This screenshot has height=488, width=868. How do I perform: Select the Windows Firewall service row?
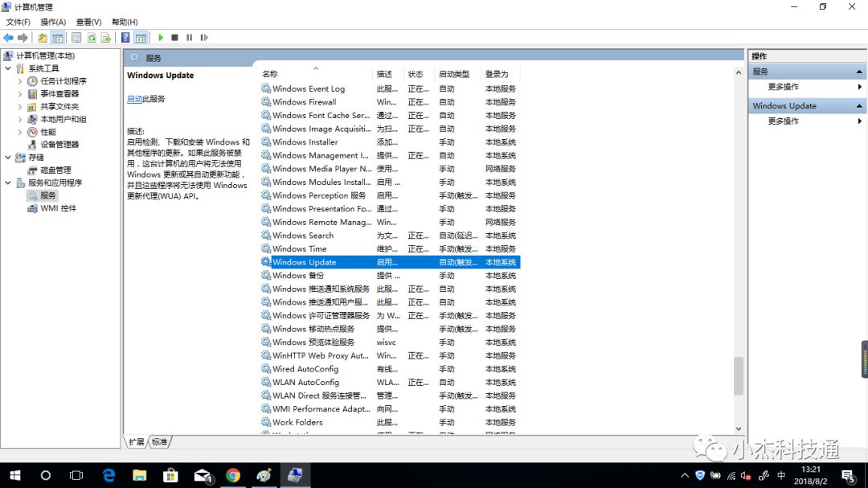(x=390, y=102)
